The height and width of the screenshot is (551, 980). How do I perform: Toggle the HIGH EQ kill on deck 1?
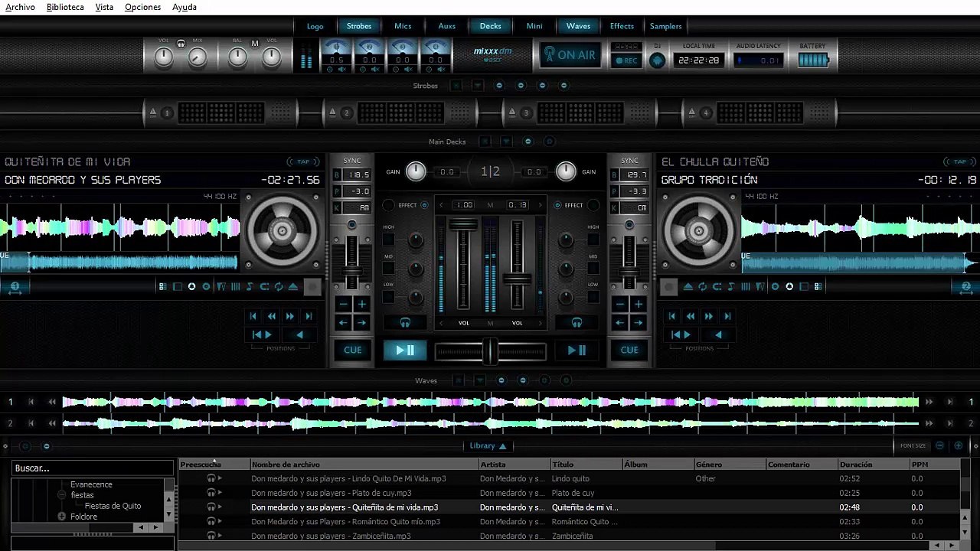(x=389, y=240)
